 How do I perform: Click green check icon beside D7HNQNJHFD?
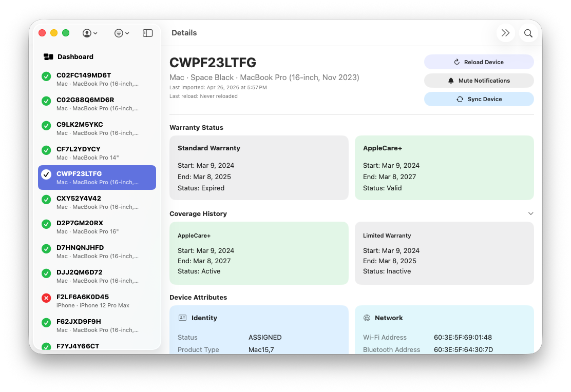46,249
